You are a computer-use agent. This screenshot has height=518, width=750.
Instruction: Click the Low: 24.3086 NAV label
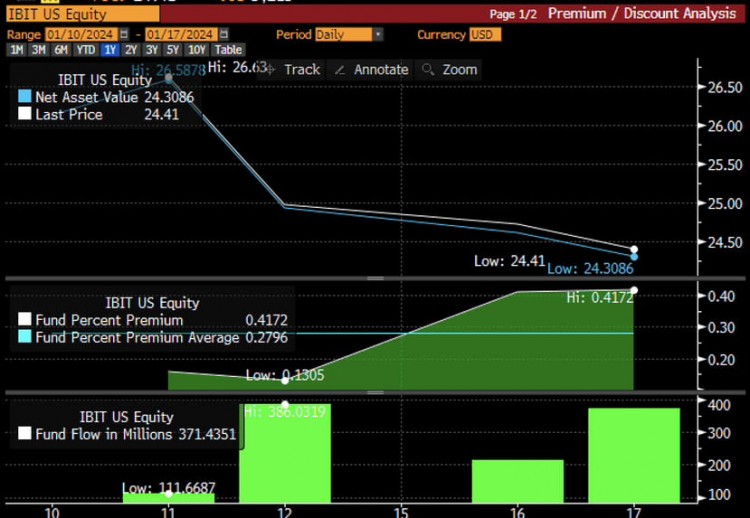coord(590,268)
